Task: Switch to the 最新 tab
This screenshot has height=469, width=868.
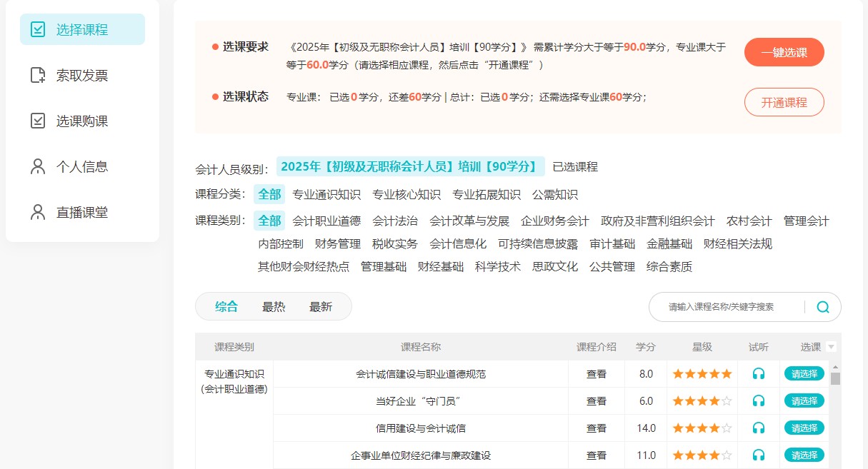Action: (x=321, y=306)
